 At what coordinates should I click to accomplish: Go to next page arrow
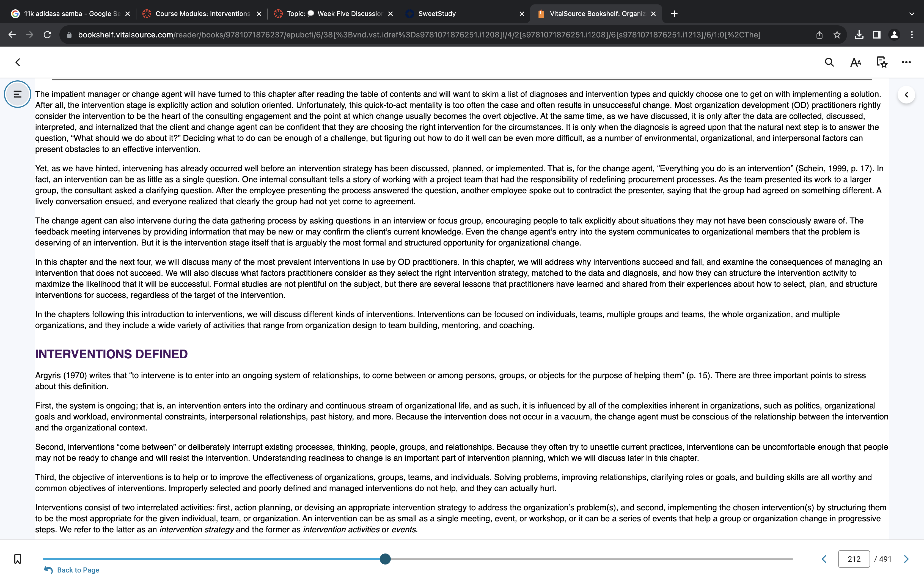(906, 559)
